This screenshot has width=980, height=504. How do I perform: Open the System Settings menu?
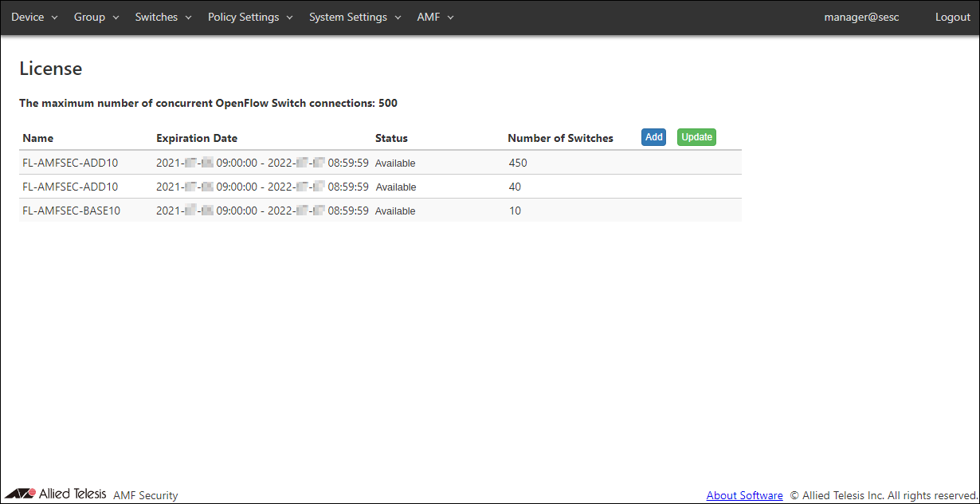pyautogui.click(x=355, y=17)
